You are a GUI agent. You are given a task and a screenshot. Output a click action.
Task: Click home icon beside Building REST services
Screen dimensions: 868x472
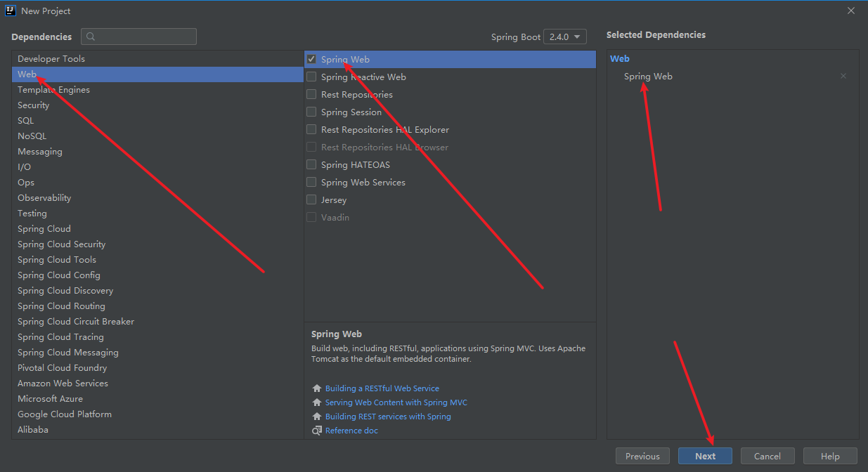tap(317, 417)
